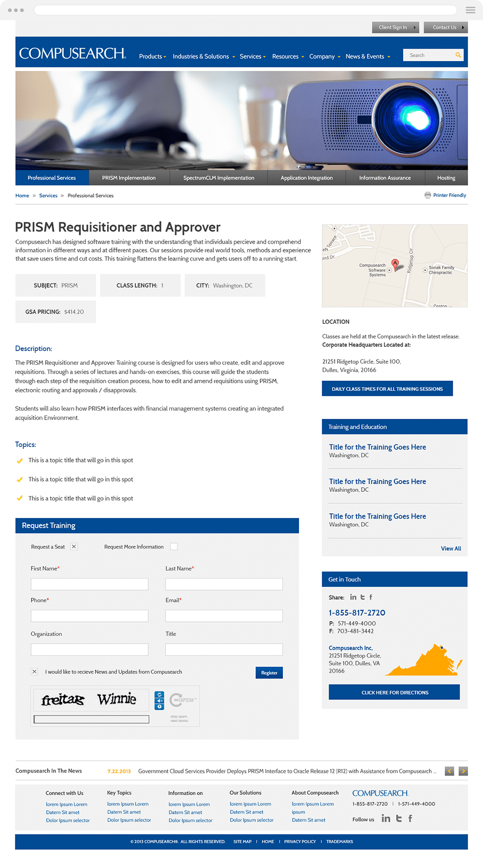Click the Contact Us button
The width and height of the screenshot is (483, 868).
pos(446,28)
